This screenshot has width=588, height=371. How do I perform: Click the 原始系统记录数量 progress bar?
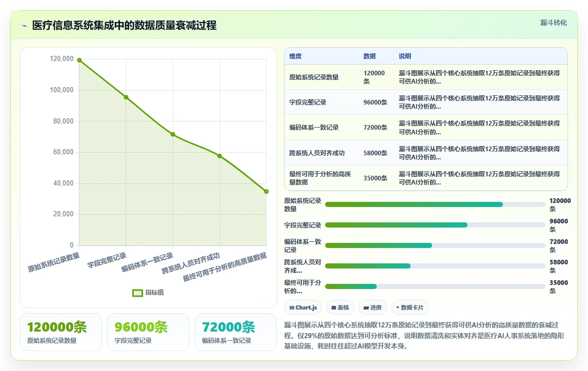pos(435,204)
